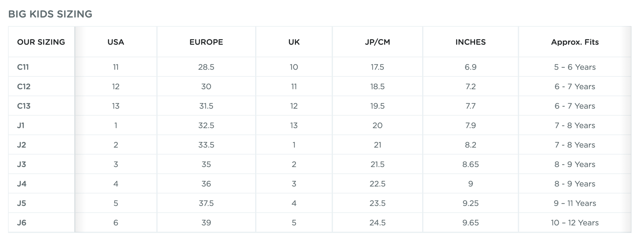The width and height of the screenshot is (644, 239).
Task: Click the 5 – 6 Years cell
Action: tap(575, 67)
